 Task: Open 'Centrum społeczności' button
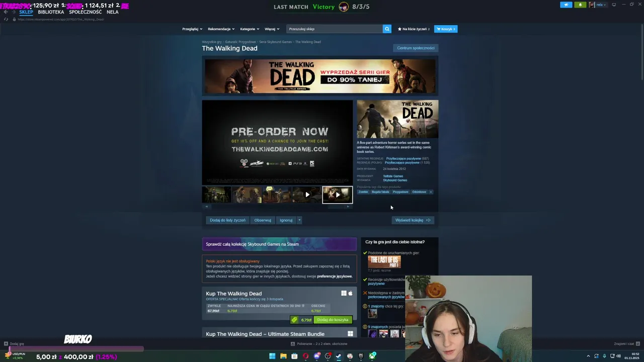pyautogui.click(x=416, y=48)
